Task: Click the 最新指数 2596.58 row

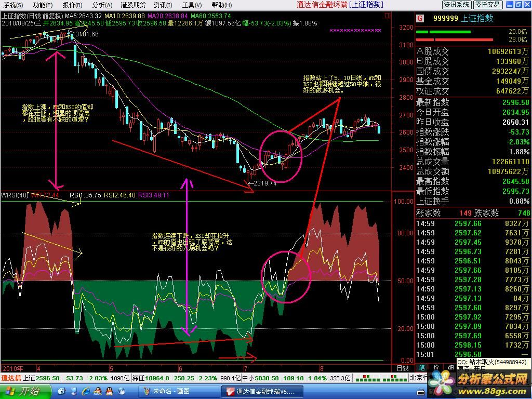Action: 472,102
